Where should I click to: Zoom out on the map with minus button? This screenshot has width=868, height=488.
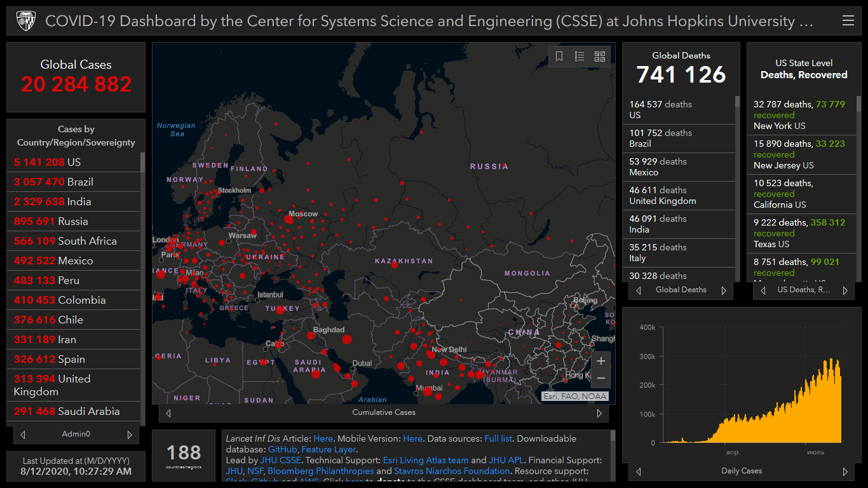pos(600,379)
